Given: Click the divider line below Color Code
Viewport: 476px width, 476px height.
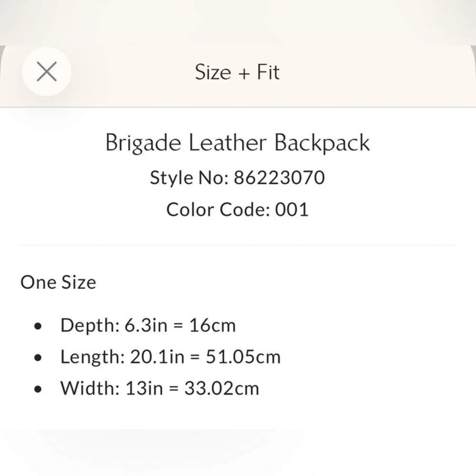Looking at the screenshot, I should point(238,245).
